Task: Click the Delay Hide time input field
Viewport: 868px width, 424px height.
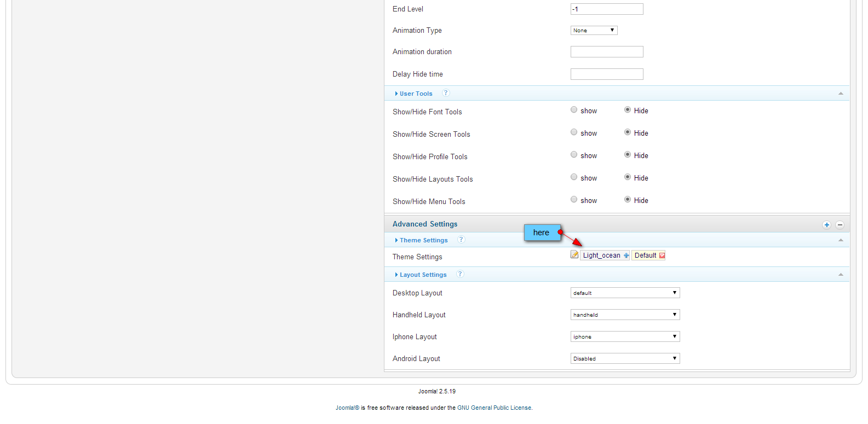Action: [607, 74]
